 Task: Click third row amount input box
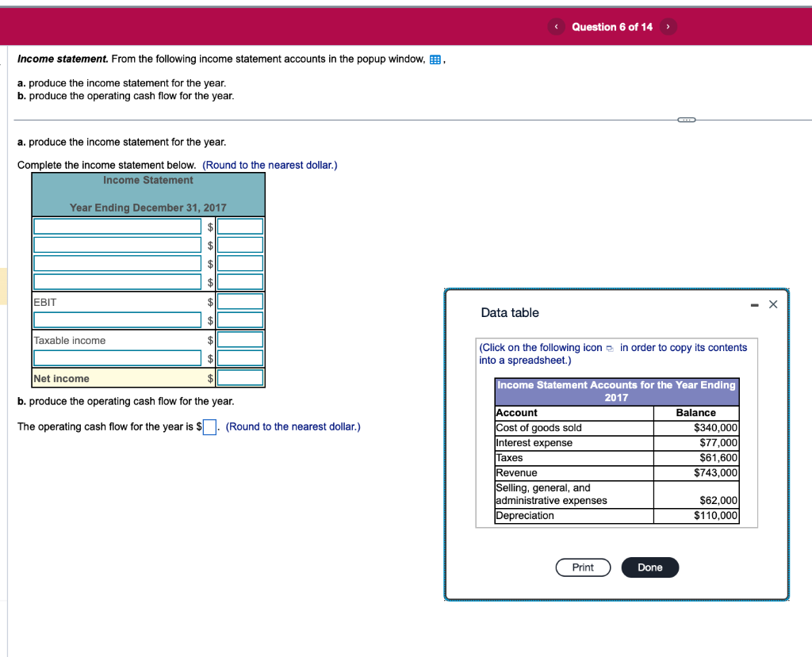pyautogui.click(x=240, y=263)
